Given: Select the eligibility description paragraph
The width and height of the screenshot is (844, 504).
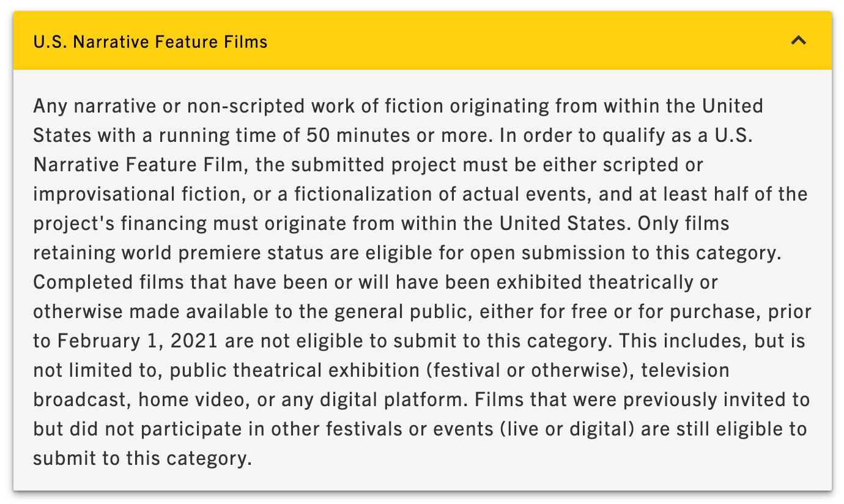Looking at the screenshot, I should (x=422, y=281).
